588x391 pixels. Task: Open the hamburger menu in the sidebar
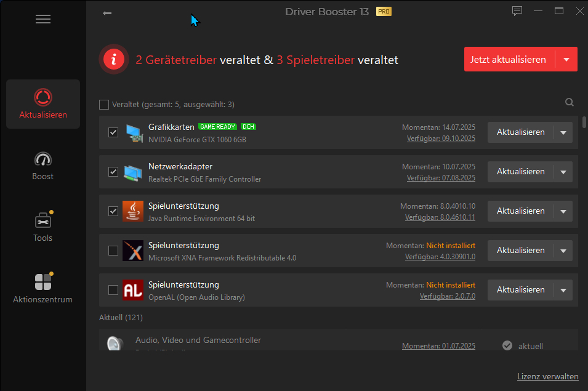[42, 19]
